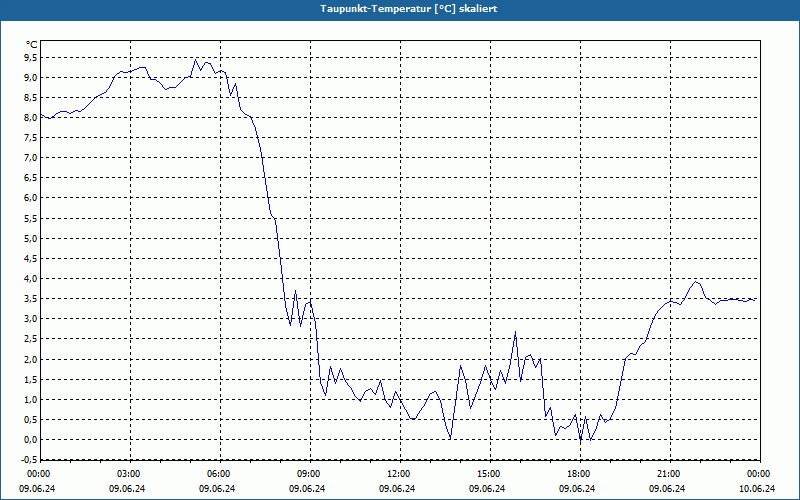The height and width of the screenshot is (500, 800).
Task: Select the '9,0' y-axis label
Action: (x=31, y=78)
